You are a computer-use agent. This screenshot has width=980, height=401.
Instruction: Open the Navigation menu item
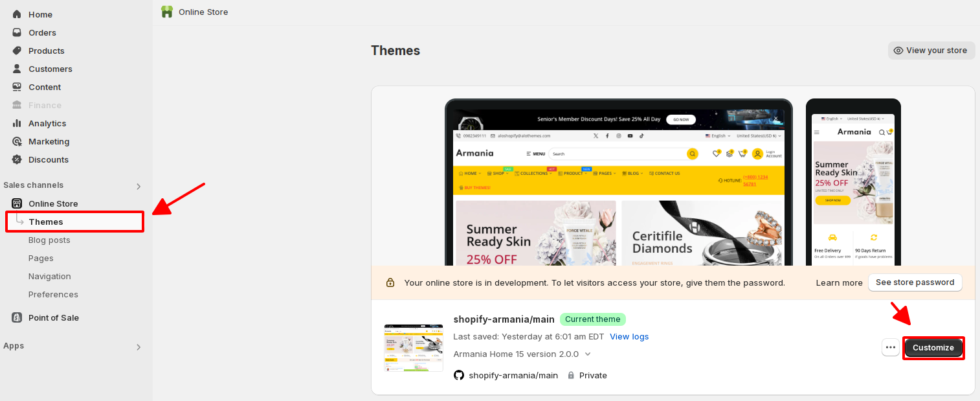(x=50, y=276)
